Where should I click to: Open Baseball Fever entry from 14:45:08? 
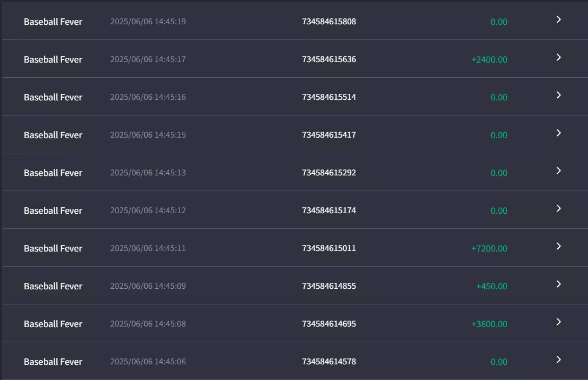pos(295,323)
